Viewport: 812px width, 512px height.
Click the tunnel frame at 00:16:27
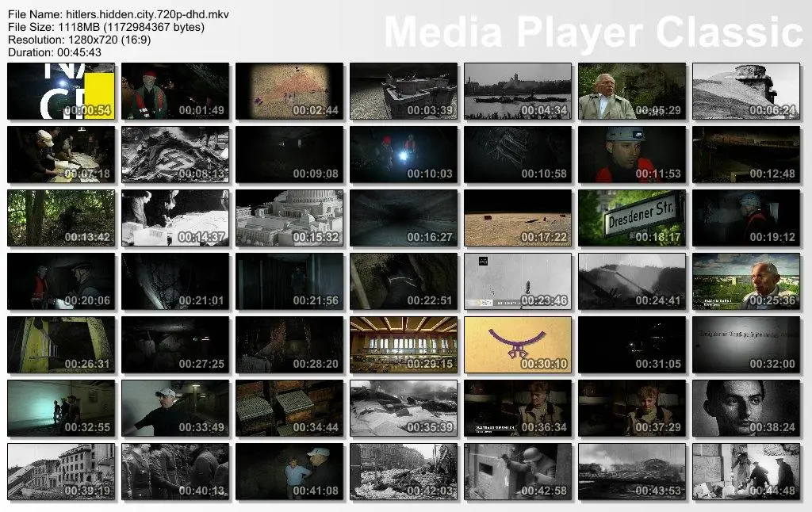pos(404,218)
